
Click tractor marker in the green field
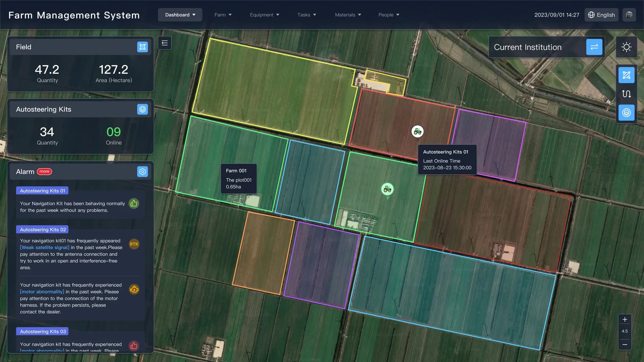[387, 190]
